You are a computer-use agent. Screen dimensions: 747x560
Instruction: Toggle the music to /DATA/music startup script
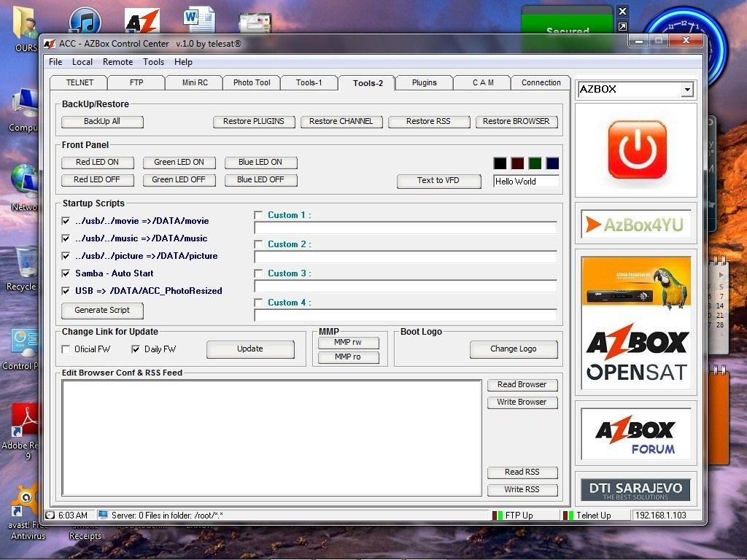(x=66, y=238)
